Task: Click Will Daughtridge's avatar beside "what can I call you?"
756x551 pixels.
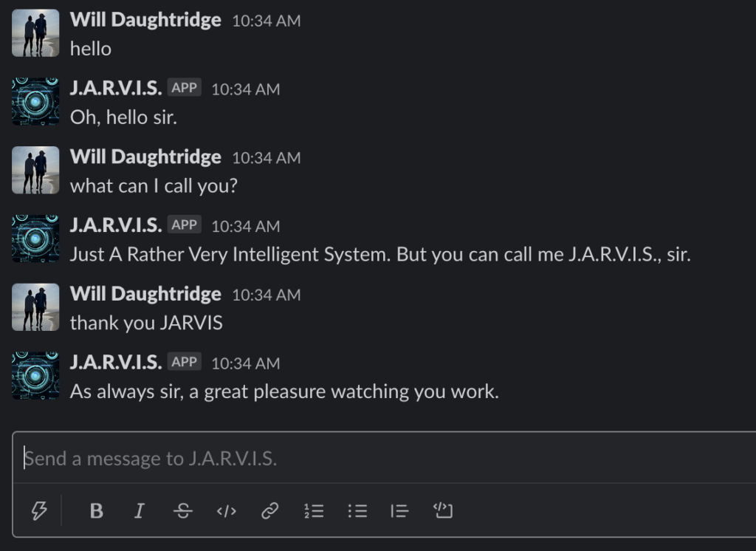Action: click(x=35, y=171)
